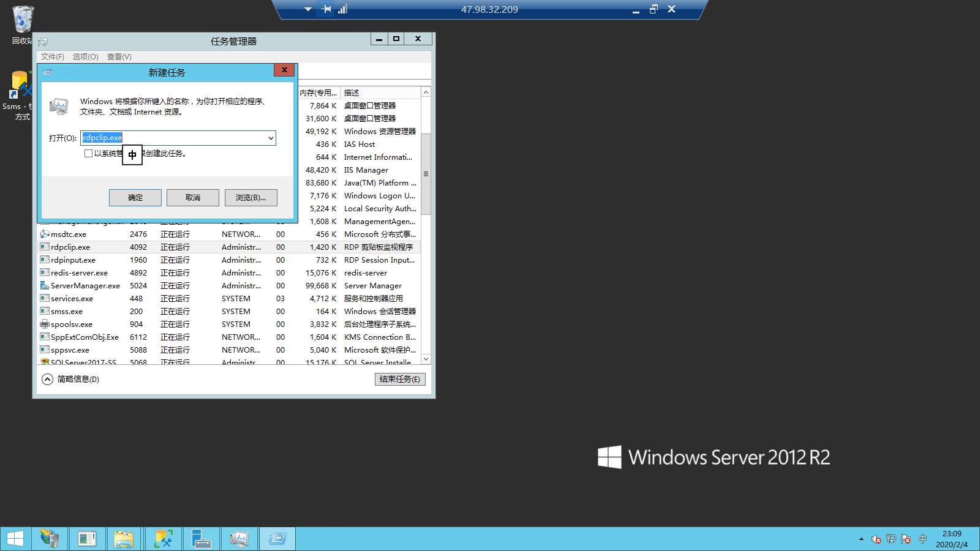This screenshot has width=980, height=551.
Task: Sort by 描述 column header
Action: (380, 92)
